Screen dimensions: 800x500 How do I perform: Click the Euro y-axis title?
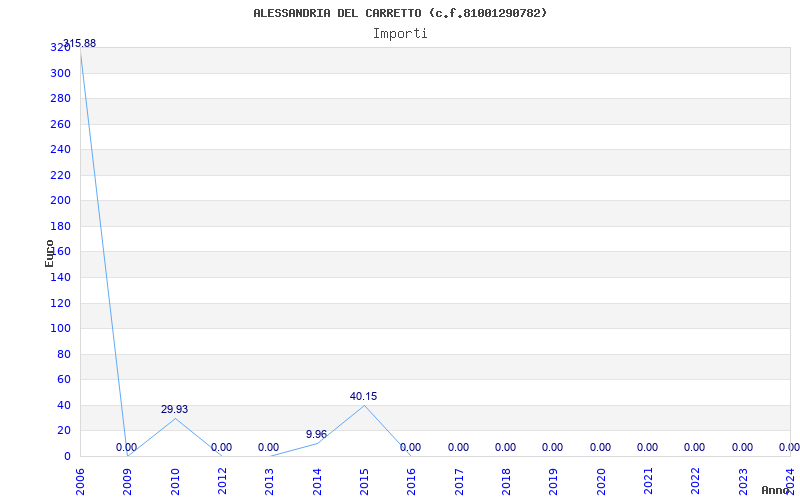coord(49,254)
